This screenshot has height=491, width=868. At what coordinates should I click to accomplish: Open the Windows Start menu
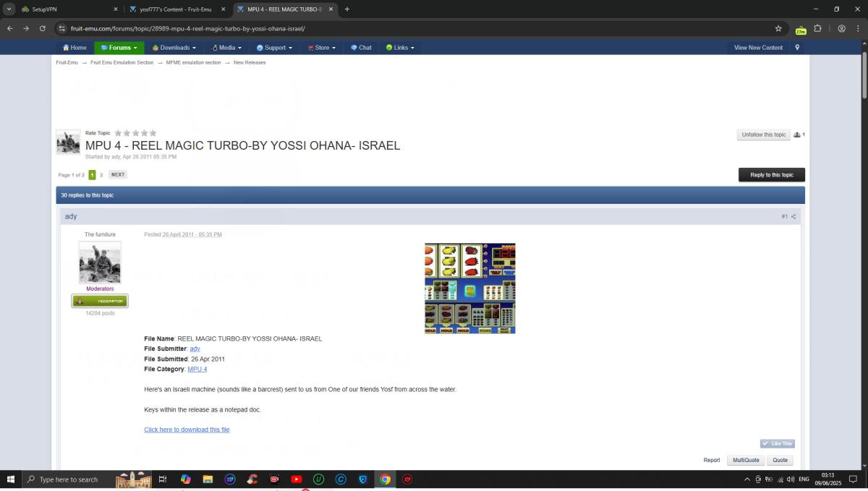(11, 479)
